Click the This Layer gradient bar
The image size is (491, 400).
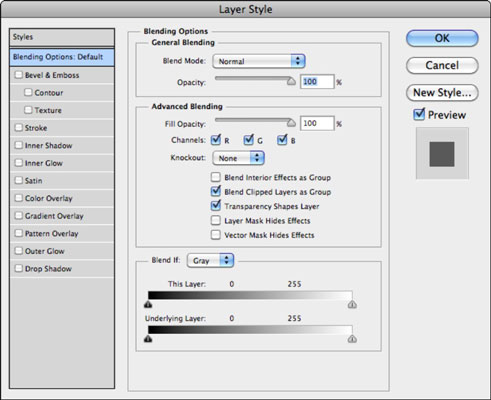250,295
